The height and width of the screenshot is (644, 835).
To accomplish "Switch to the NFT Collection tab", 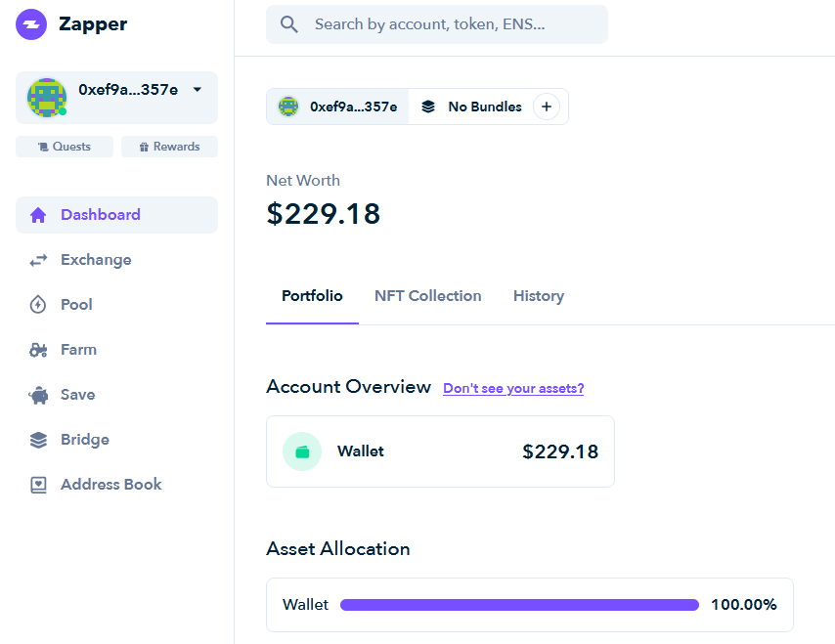I will point(427,295).
